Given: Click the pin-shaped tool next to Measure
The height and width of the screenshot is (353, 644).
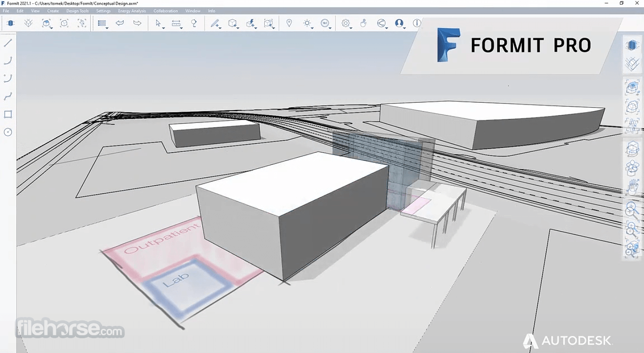Looking at the screenshot, I should point(194,23).
